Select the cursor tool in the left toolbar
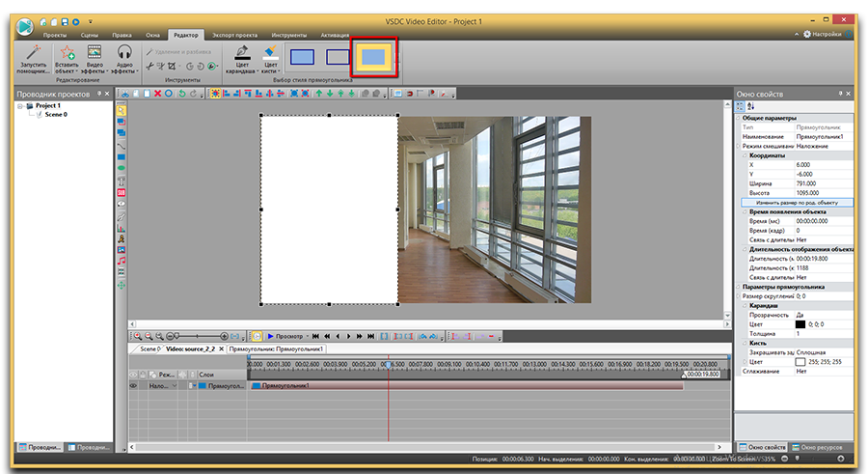The image size is (868, 474). point(122,111)
